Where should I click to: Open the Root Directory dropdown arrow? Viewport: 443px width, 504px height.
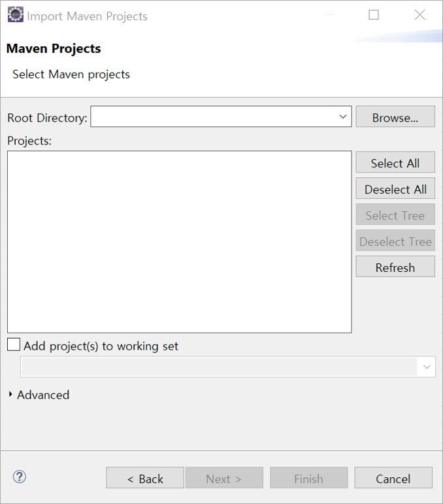click(x=343, y=116)
